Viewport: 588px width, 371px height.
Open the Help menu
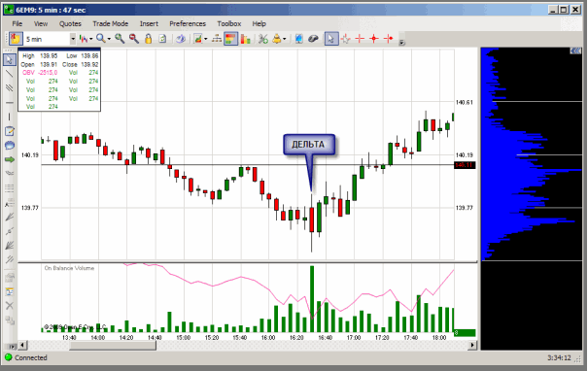[259, 23]
